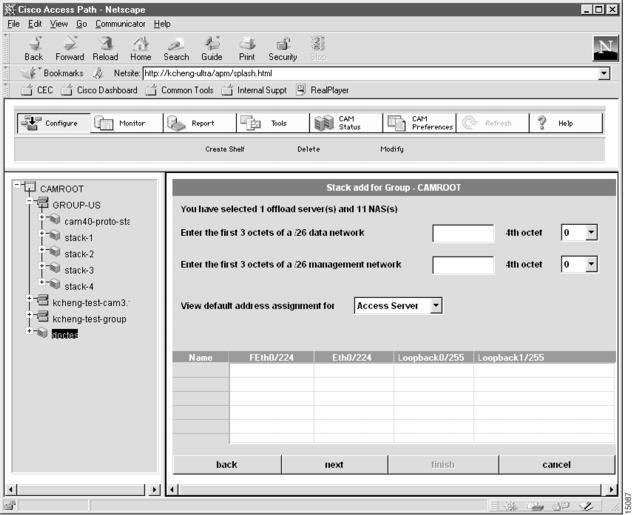Image resolution: width=632 pixels, height=515 pixels.
Task: Collapse the CAMROOT tree node
Action: (x=17, y=185)
